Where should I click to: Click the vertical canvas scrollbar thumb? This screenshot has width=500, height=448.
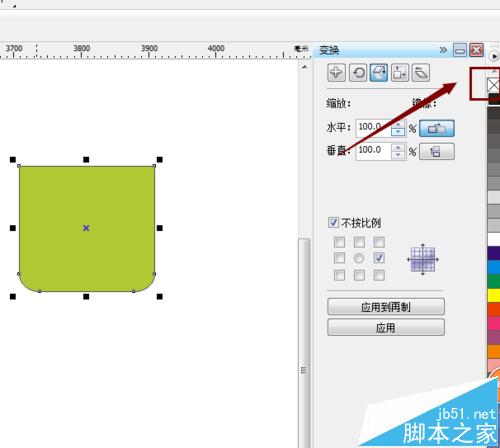coord(304,343)
